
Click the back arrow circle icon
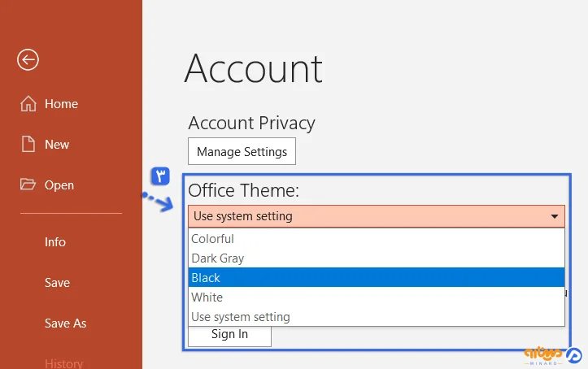pos(28,59)
